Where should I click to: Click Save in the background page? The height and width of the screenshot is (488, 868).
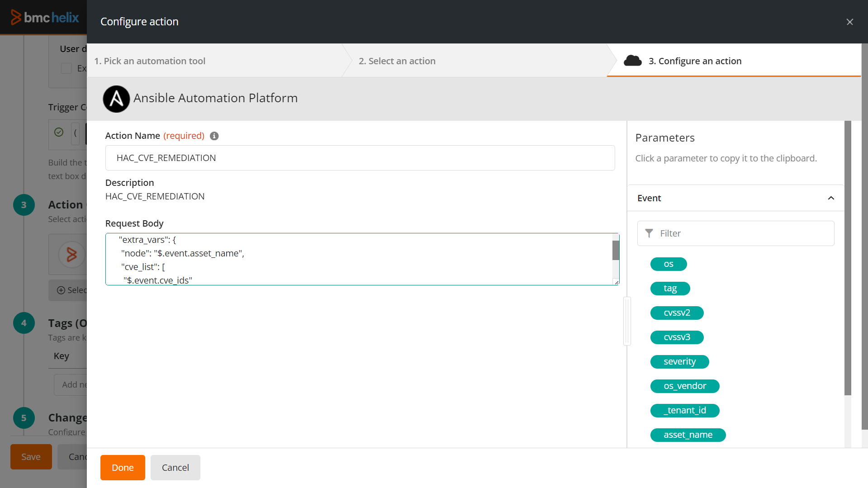click(31, 457)
